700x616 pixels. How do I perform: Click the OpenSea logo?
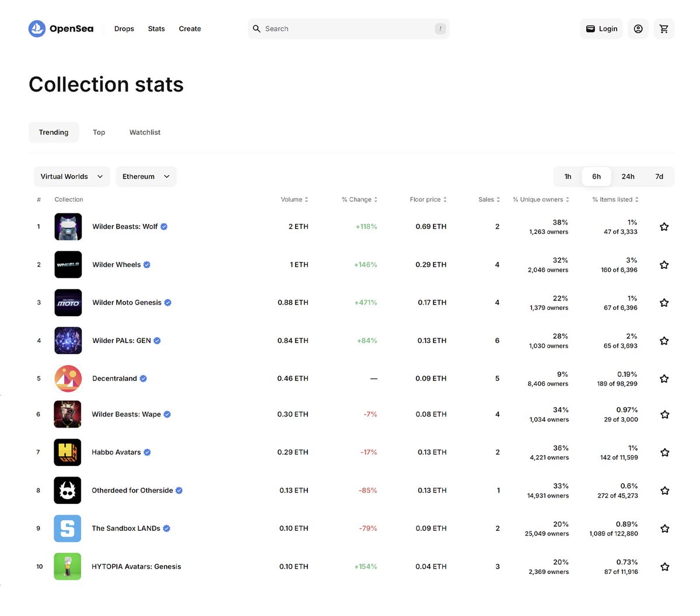click(x=61, y=29)
